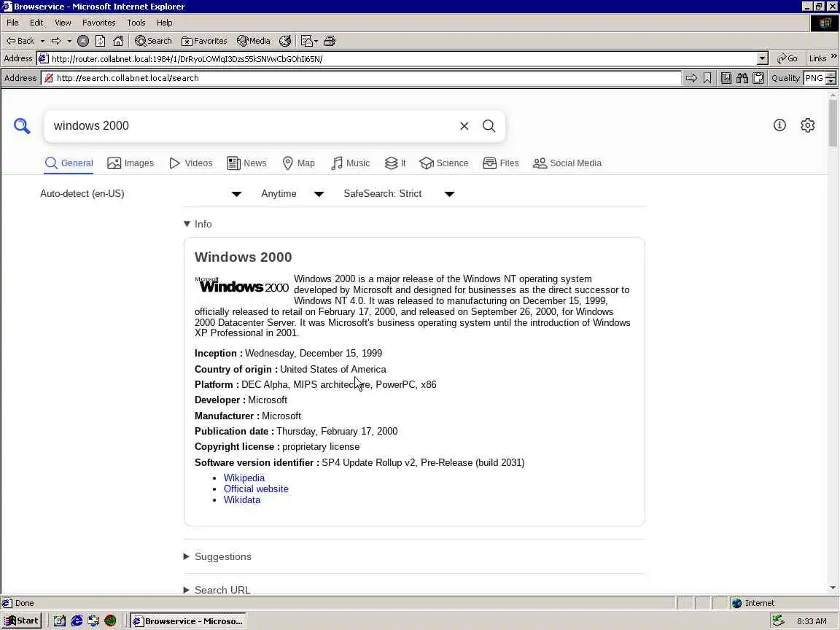Expand the Links toolbar chevron
The width and height of the screenshot is (840, 630).
833,56
